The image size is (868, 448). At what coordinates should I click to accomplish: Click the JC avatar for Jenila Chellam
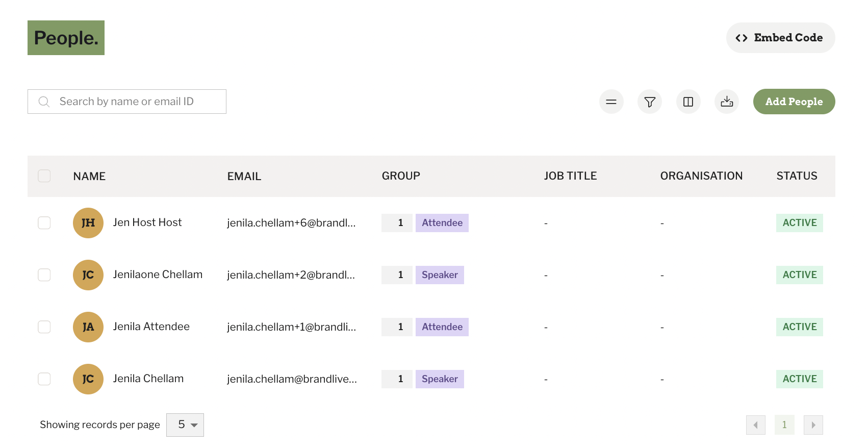click(x=88, y=379)
